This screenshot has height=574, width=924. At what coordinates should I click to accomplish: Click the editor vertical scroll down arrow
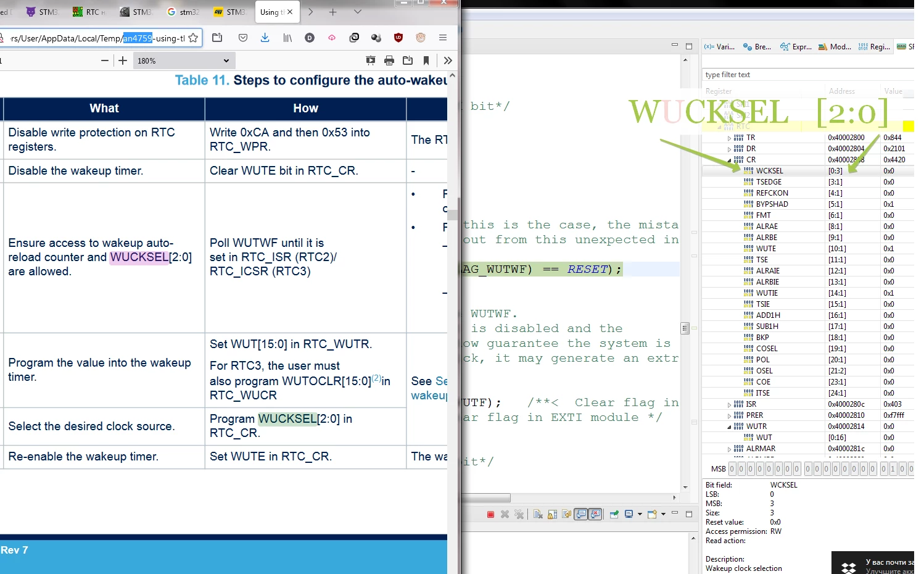tap(685, 488)
